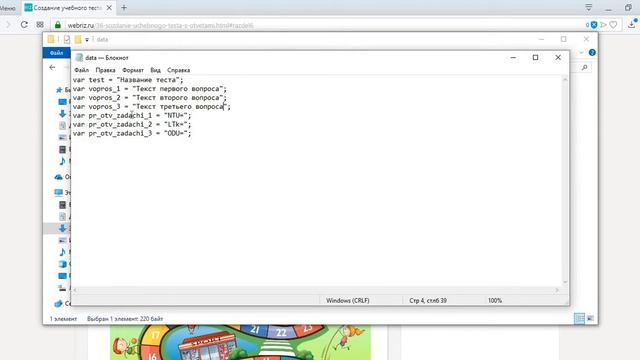This screenshot has height=360, width=640.
Task: Click the Explorer search magnifier icon
Action: (x=584, y=67)
